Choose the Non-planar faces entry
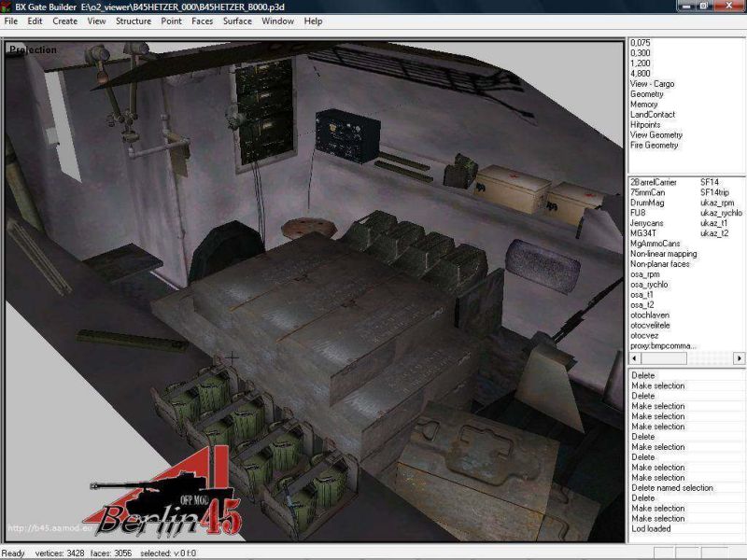Image resolution: width=747 pixels, height=560 pixels. [x=660, y=264]
